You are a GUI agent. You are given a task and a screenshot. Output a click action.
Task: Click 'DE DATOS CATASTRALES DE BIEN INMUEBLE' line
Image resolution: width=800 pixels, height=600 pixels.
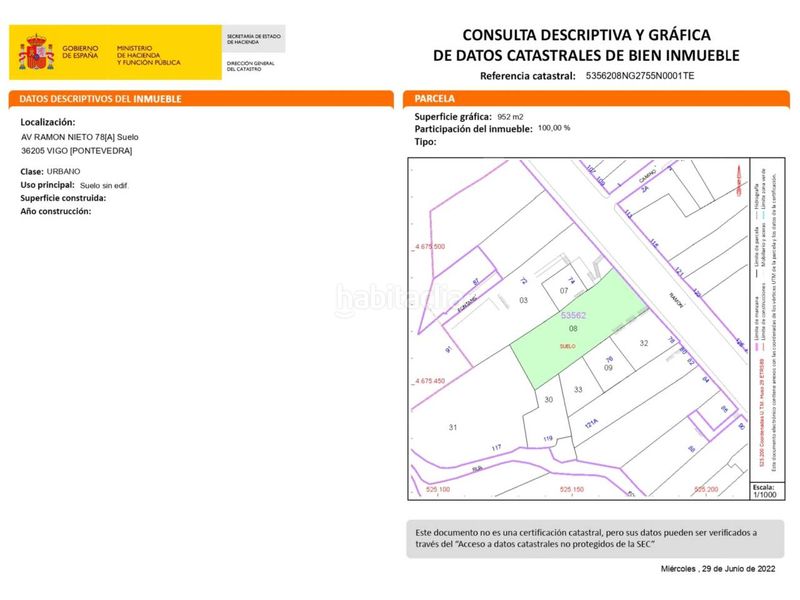[586, 55]
